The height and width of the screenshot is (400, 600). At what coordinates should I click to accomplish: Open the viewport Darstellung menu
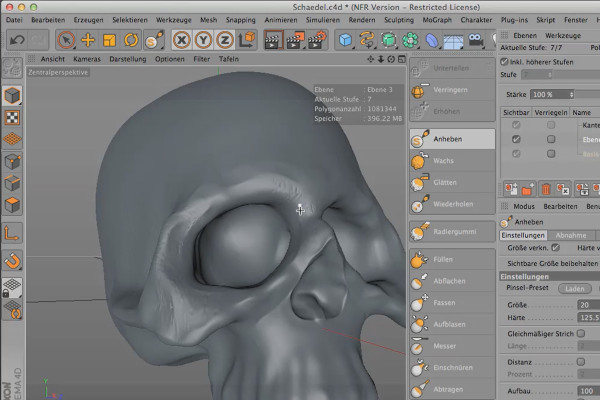pos(128,59)
